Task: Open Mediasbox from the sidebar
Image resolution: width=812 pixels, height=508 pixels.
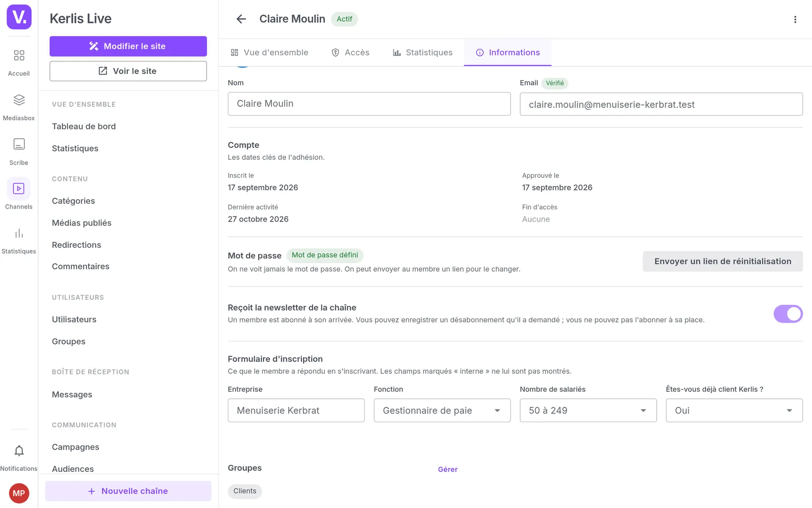Action: pyautogui.click(x=19, y=107)
